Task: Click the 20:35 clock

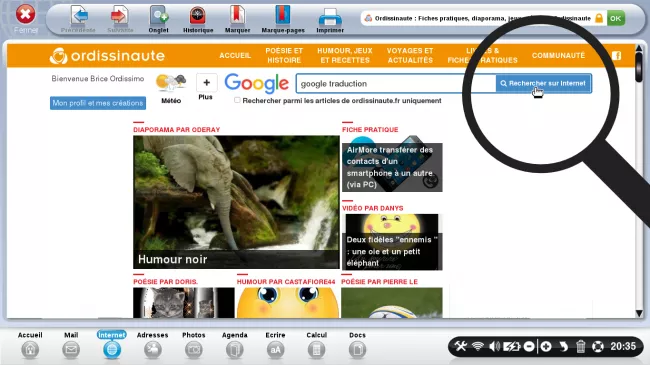Action: coord(623,346)
